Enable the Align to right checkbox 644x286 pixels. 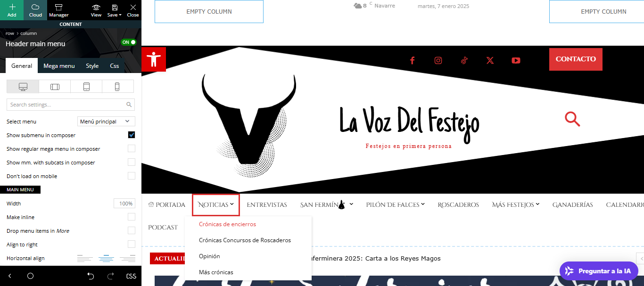(x=132, y=245)
